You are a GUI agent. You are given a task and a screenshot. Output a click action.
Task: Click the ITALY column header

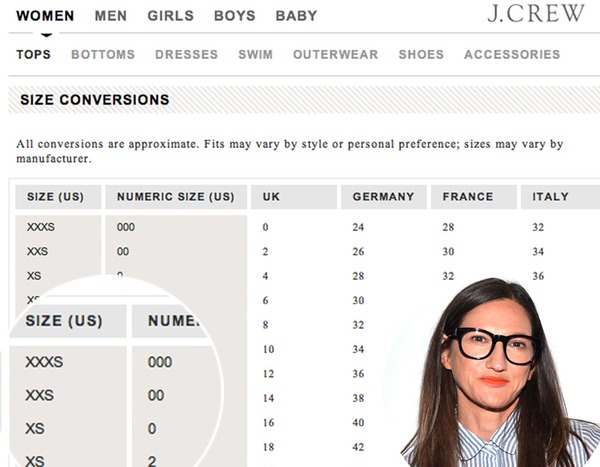(560, 197)
